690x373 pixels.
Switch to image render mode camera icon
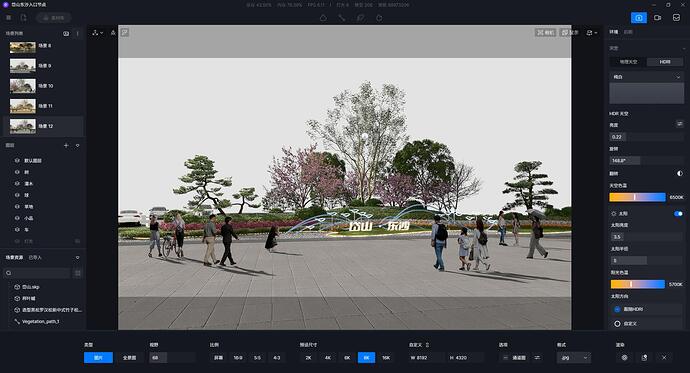[639, 18]
